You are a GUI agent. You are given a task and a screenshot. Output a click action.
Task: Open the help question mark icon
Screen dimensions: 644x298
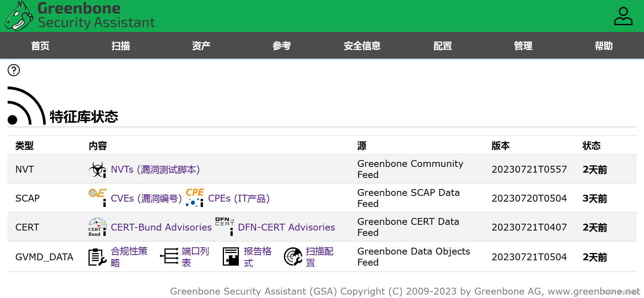coord(14,70)
